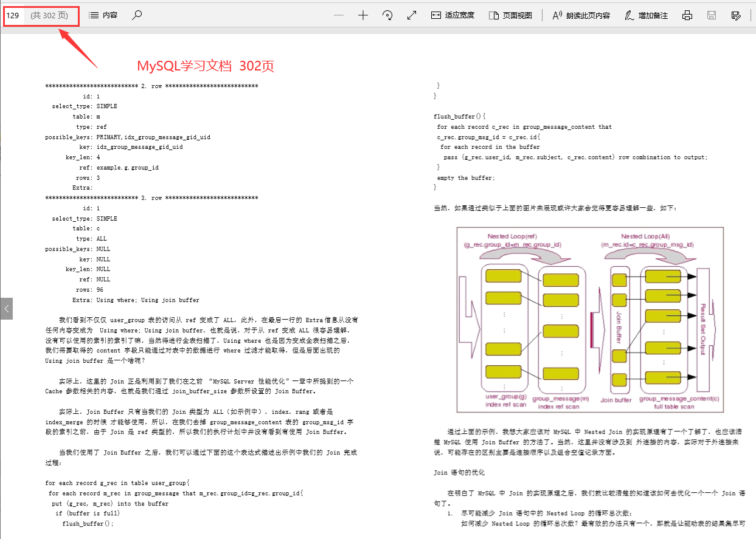The width and height of the screenshot is (756, 539).
Task: Click the save floppy disk icon
Action: coord(712,16)
